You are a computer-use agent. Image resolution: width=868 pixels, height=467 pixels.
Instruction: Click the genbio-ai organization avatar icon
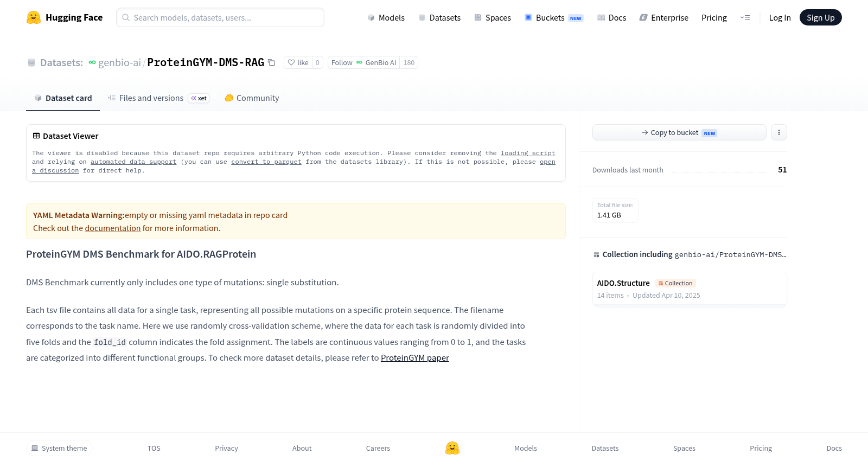point(92,63)
